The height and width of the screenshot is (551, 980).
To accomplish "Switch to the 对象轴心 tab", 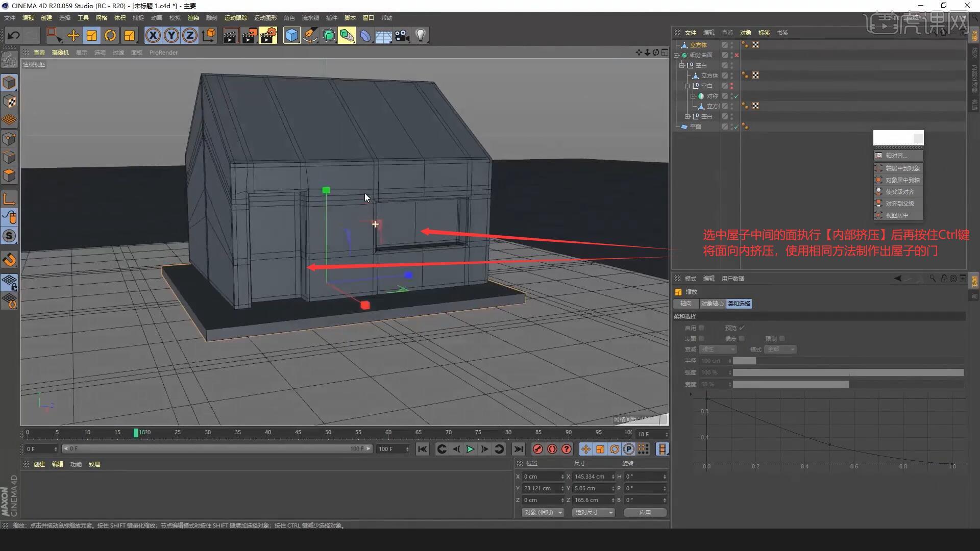I will 712,303.
